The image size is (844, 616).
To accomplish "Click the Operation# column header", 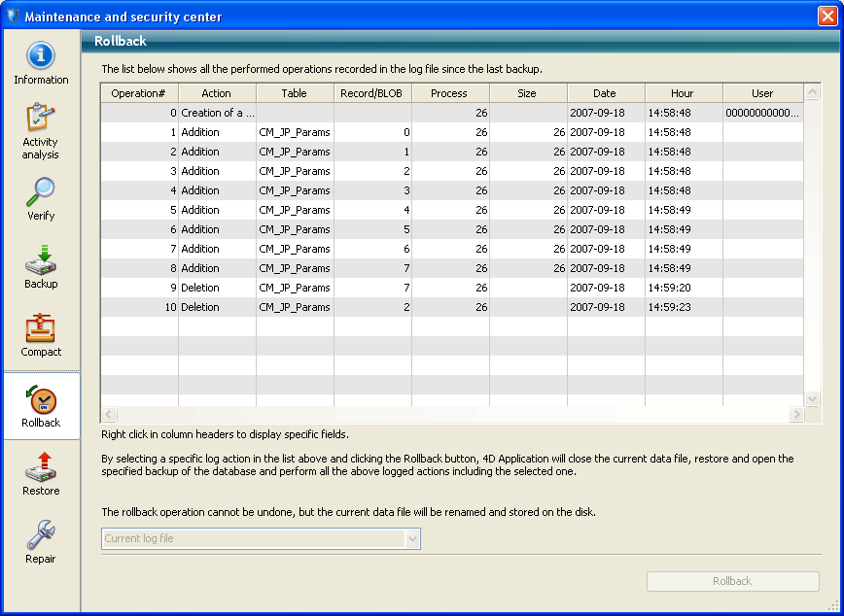I will 139,93.
